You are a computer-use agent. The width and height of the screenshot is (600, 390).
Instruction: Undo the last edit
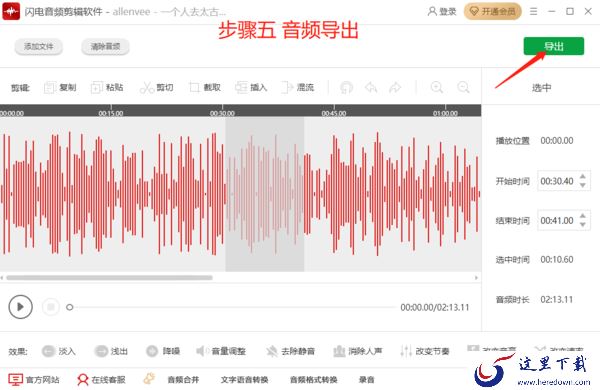371,88
